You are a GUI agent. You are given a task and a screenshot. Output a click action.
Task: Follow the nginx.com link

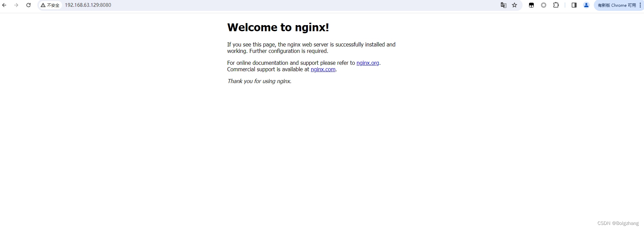click(323, 69)
